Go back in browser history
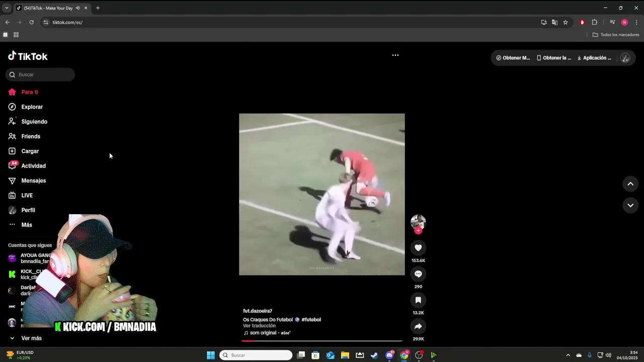 tap(7, 22)
